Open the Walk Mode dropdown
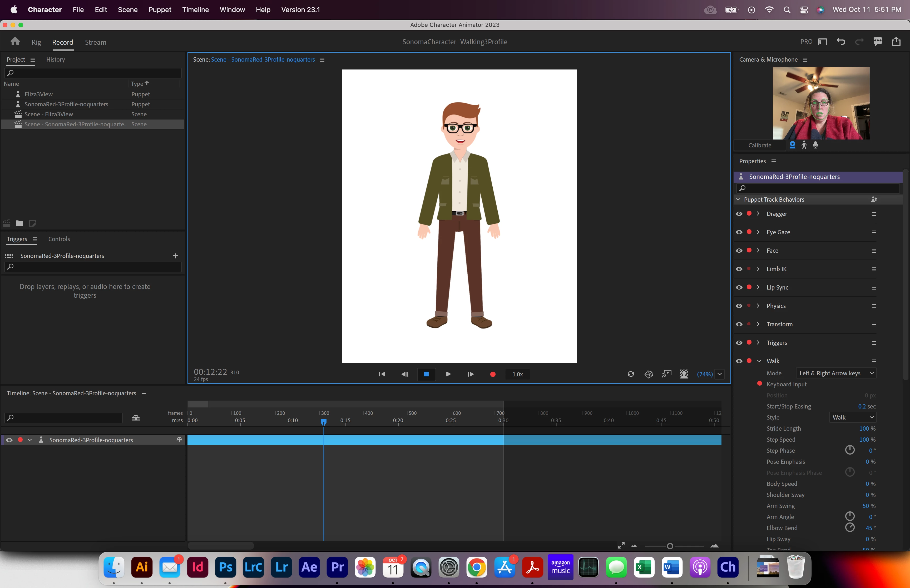Image resolution: width=910 pixels, height=588 pixels. pos(836,373)
